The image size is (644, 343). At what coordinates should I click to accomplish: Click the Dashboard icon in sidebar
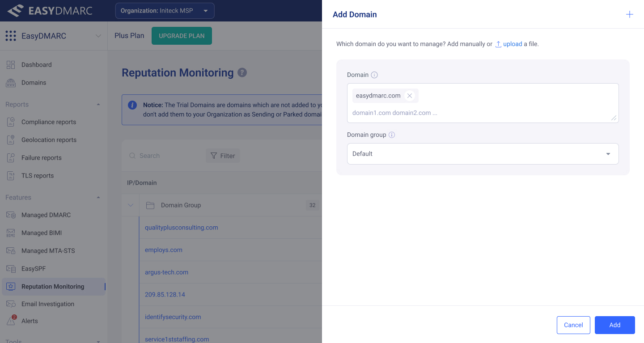point(11,65)
